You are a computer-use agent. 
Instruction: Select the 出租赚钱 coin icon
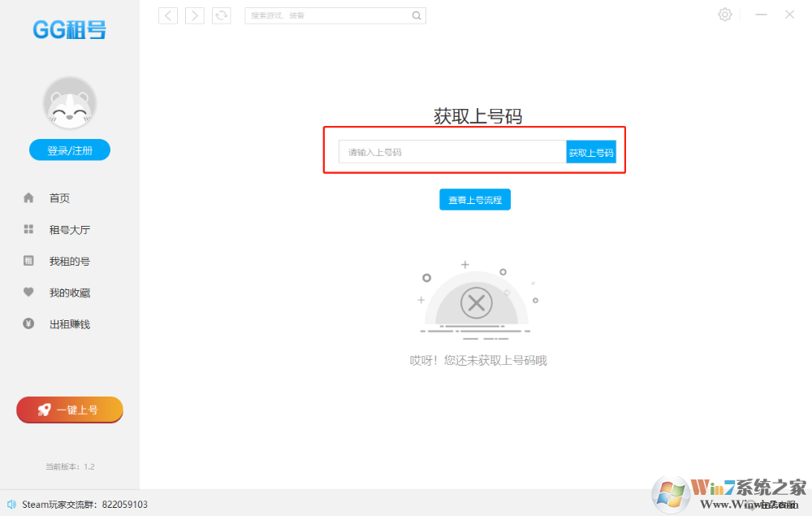click(29, 323)
